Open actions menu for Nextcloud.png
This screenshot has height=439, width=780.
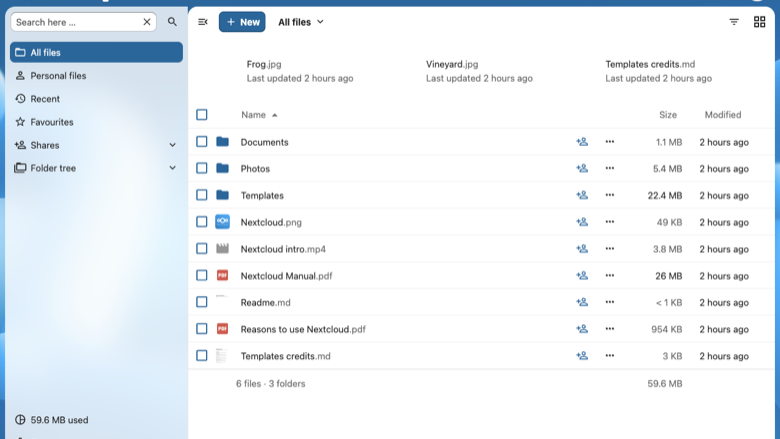pyautogui.click(x=609, y=222)
